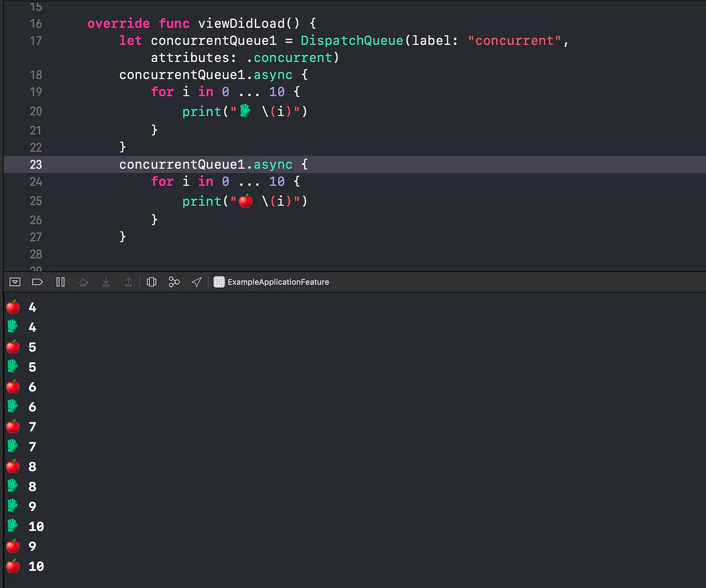The image size is (706, 588).
Task: Click the viewDidLoad function name
Action: point(241,24)
